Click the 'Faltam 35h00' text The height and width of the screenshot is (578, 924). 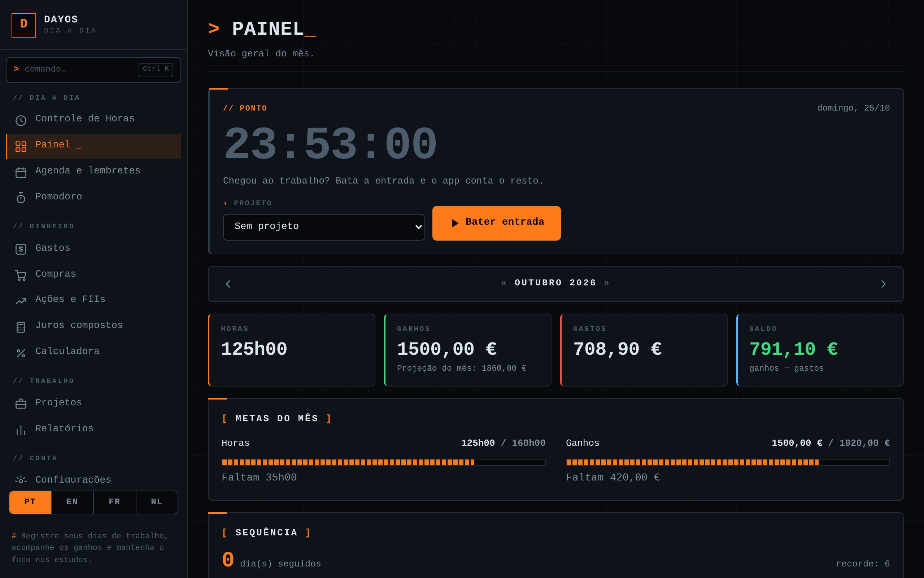(259, 478)
